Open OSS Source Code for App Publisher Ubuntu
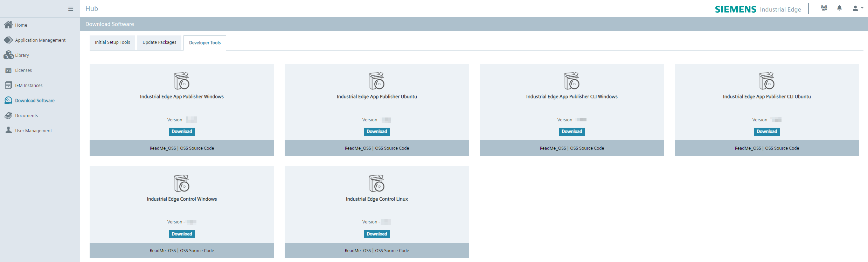Screen dimensions: 868x262 392,148
